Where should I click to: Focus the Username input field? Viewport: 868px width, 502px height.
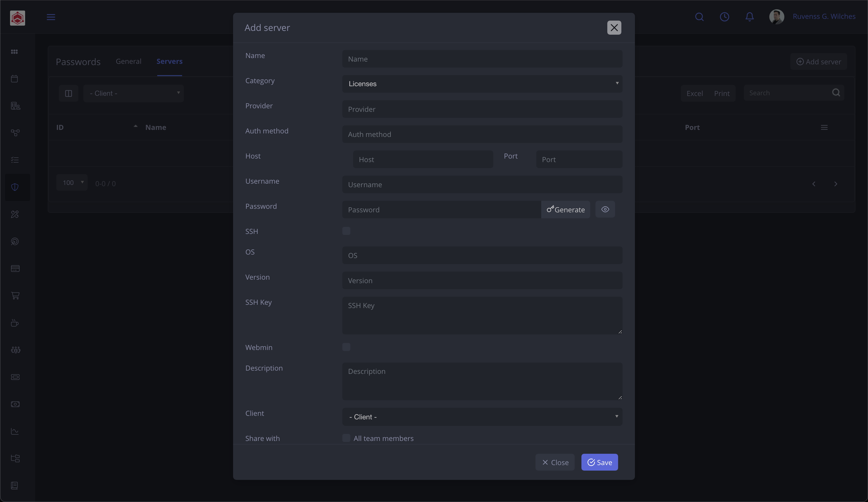click(x=482, y=185)
